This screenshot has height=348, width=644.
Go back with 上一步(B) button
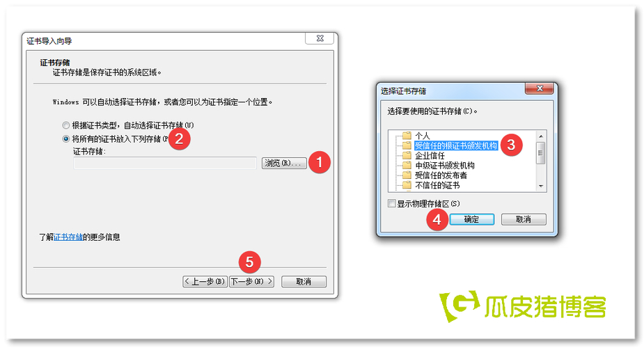[205, 281]
